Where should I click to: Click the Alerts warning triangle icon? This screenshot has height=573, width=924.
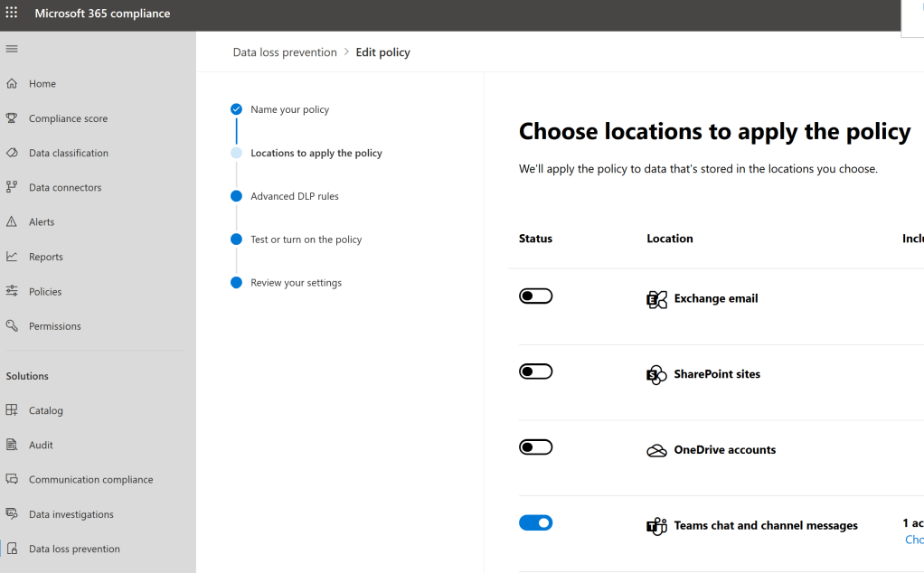(12, 221)
